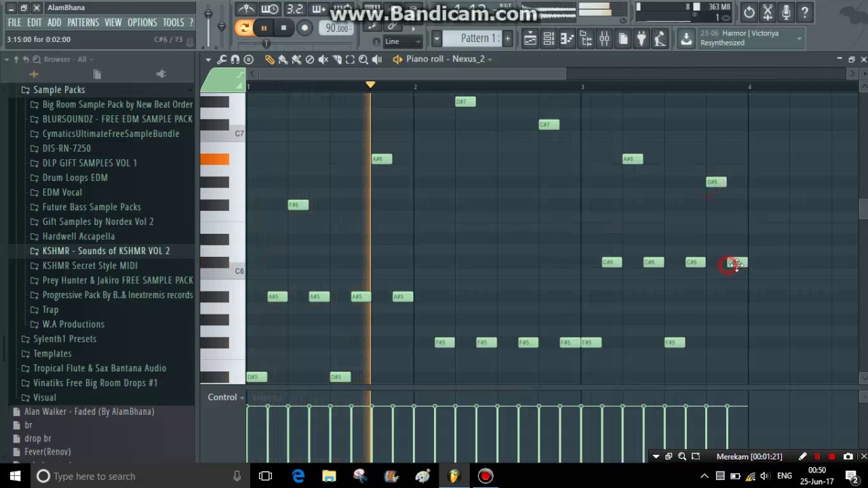
Task: Click the download content library icon
Action: 686,39
